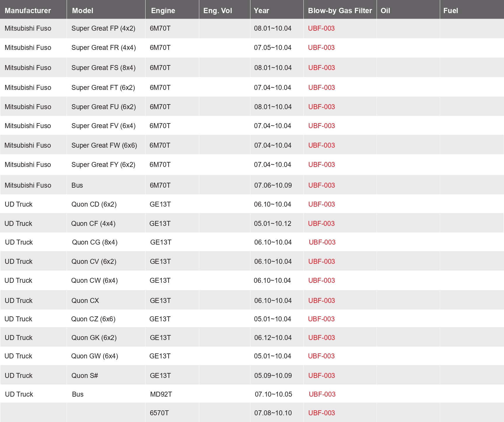Open UBF-003 link in Quon CF row
Viewport: 504px width, 422px height.
[321, 224]
